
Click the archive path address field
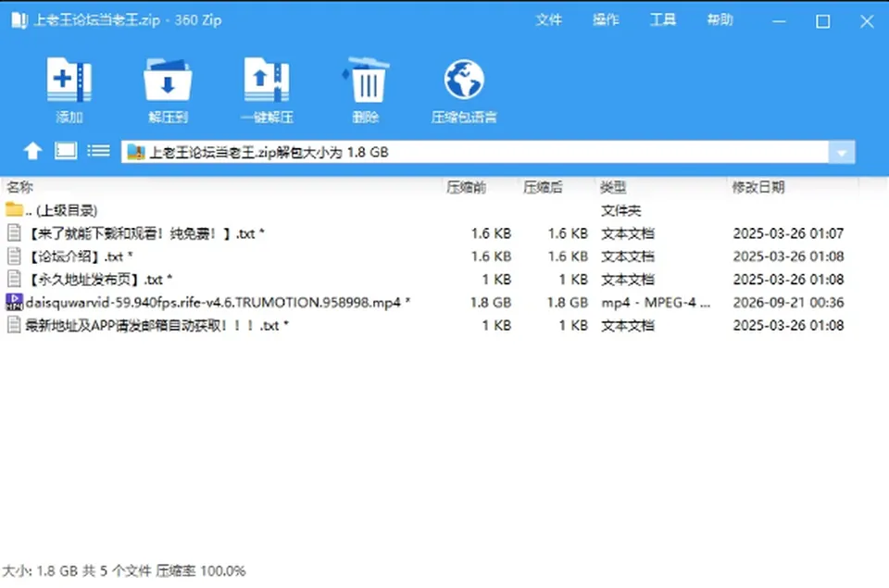(x=475, y=152)
